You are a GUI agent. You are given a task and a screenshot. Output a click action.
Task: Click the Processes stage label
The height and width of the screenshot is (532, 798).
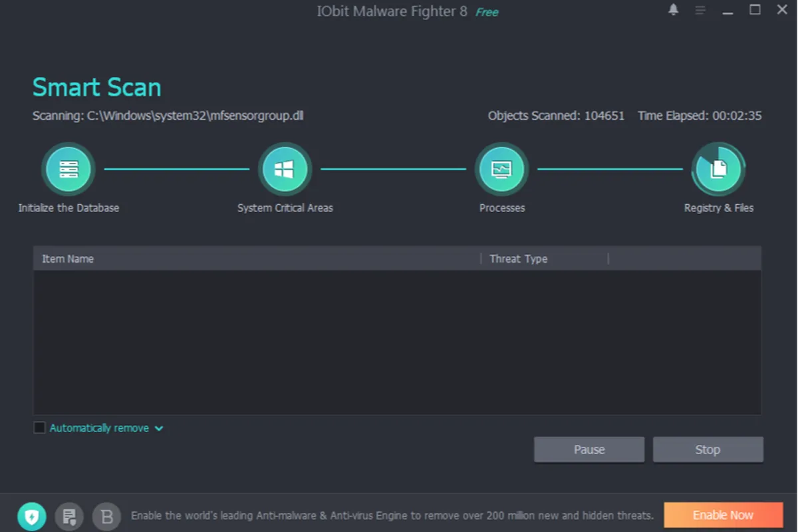point(502,207)
